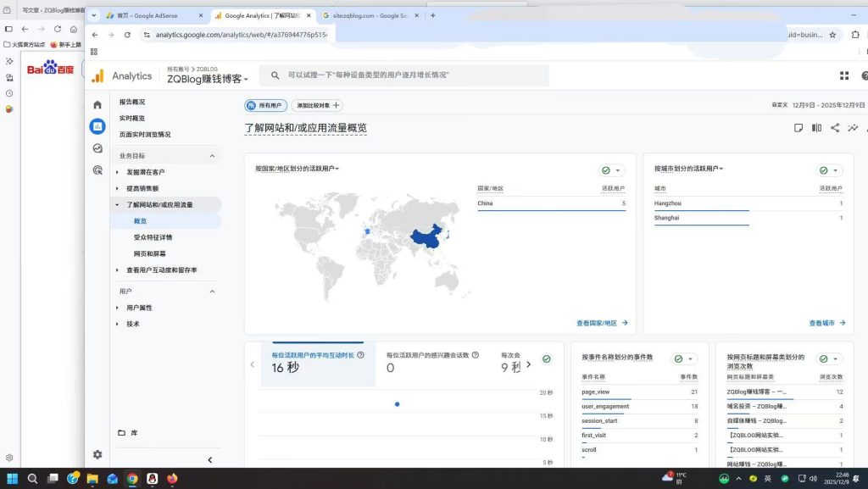
Task: Select the Reports bar-chart icon in left rail
Action: coord(97,125)
